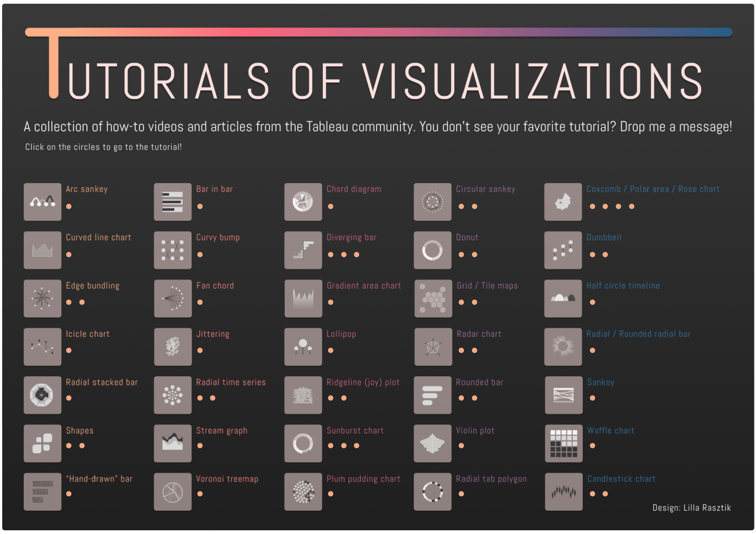
Task: Click the Voronoi treemap icon
Action: coord(172,491)
